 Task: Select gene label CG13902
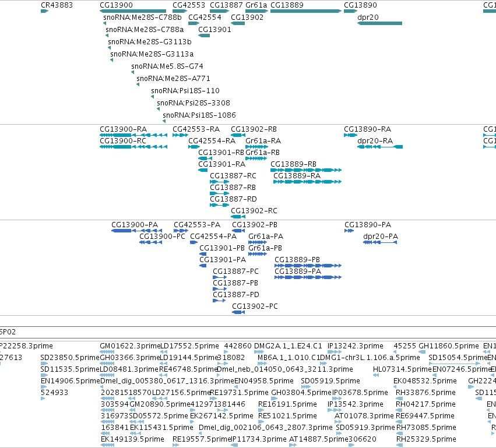247,17
